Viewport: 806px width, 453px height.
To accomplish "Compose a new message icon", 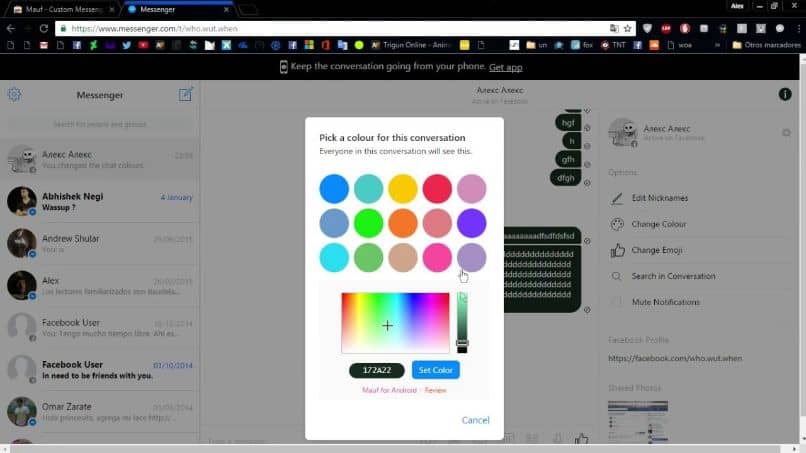I will pos(186,94).
